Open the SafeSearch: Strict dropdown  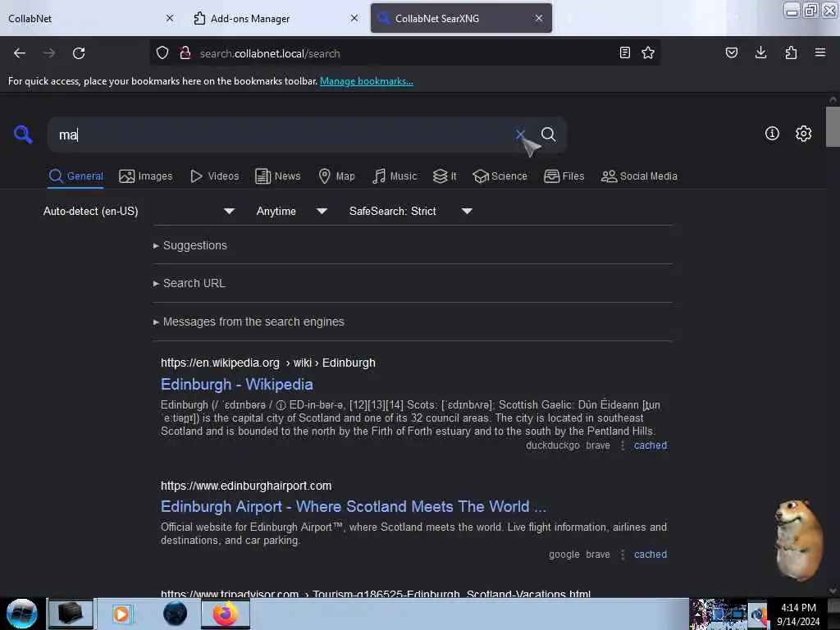410,211
